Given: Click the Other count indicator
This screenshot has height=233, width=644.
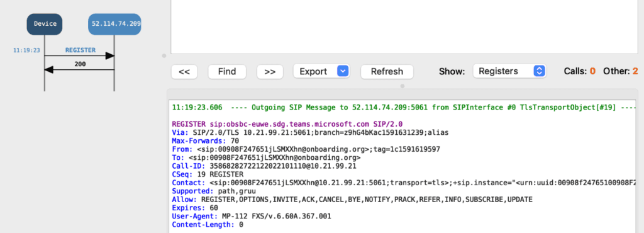Looking at the screenshot, I should click(x=620, y=72).
